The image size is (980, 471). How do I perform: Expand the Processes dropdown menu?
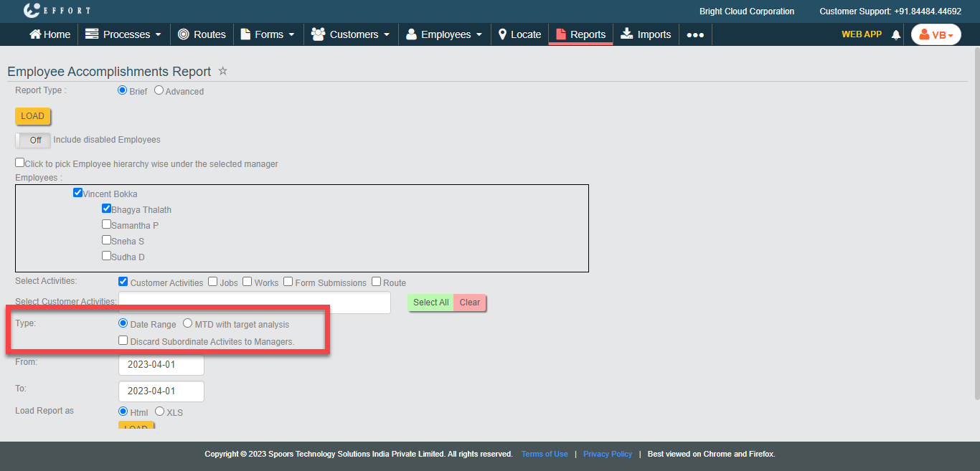[118, 34]
